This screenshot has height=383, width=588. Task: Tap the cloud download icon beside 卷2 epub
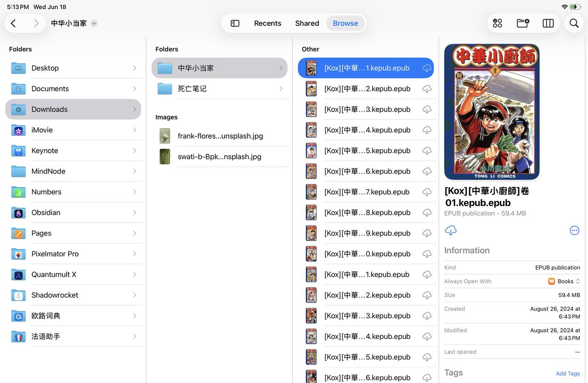pos(427,88)
